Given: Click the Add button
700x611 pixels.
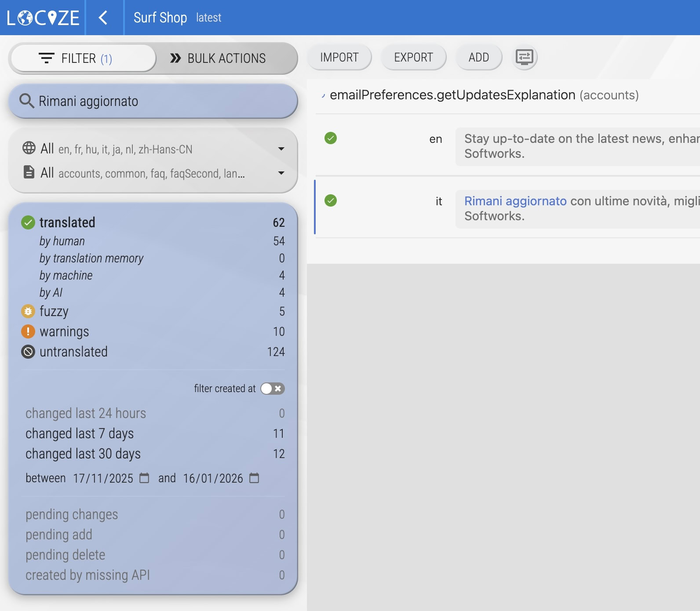Looking at the screenshot, I should (478, 58).
